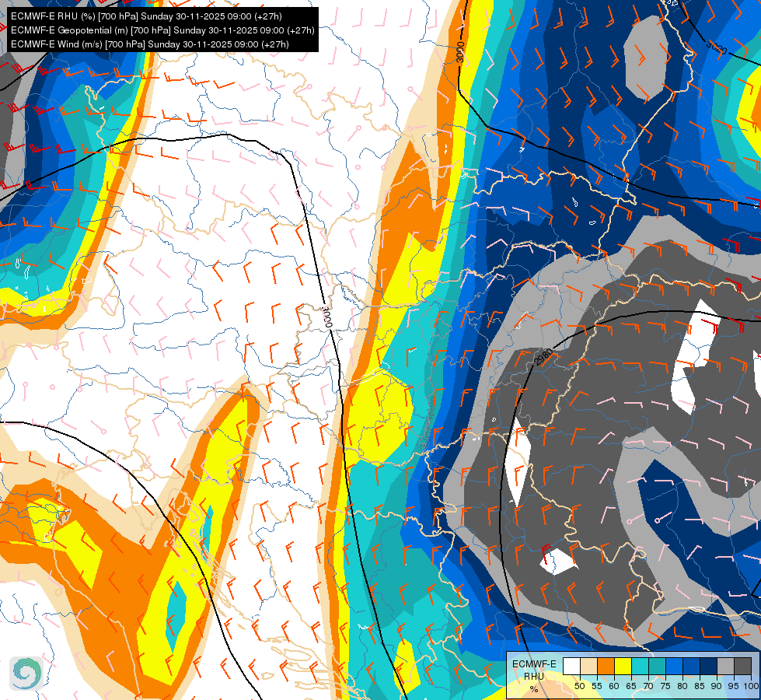Select the beige 50-55 legend swatch
Viewport: 761px width, 700px height.
(x=588, y=666)
